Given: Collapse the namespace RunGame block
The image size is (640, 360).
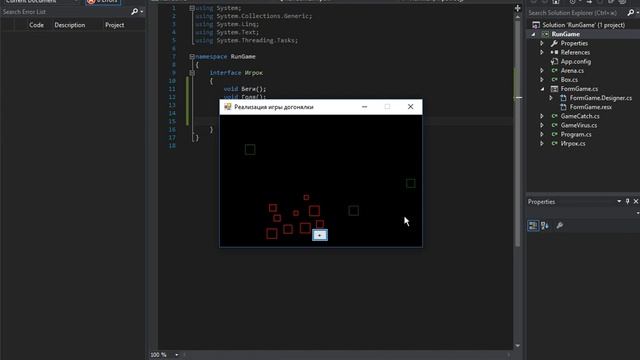Looking at the screenshot, I should (x=192, y=57).
